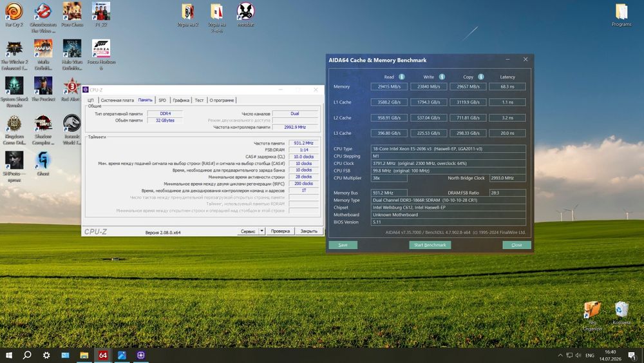
Task: Open File Explorer from the taskbar
Action: (x=84, y=355)
